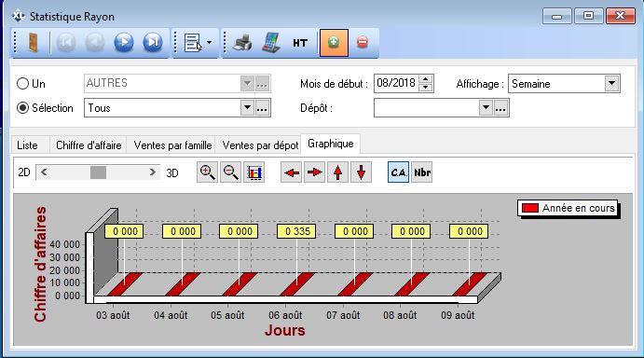Open the Affichage Semaine dropdown

coord(611,83)
